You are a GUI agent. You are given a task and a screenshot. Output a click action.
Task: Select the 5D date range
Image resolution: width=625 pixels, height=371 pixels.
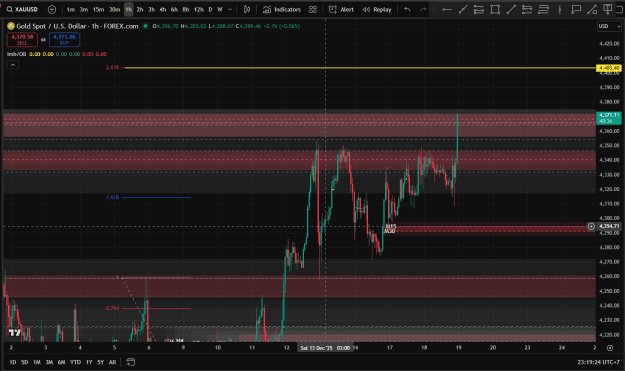[24, 362]
